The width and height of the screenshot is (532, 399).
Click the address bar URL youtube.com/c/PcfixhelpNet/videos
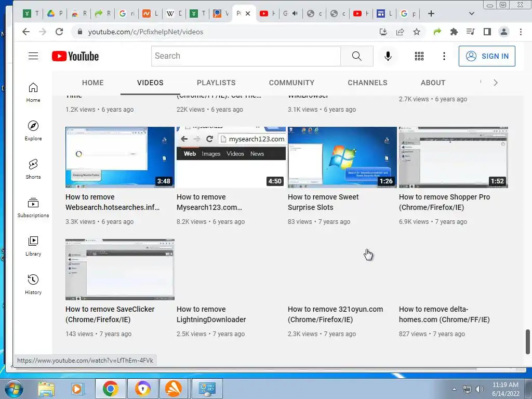(145, 32)
